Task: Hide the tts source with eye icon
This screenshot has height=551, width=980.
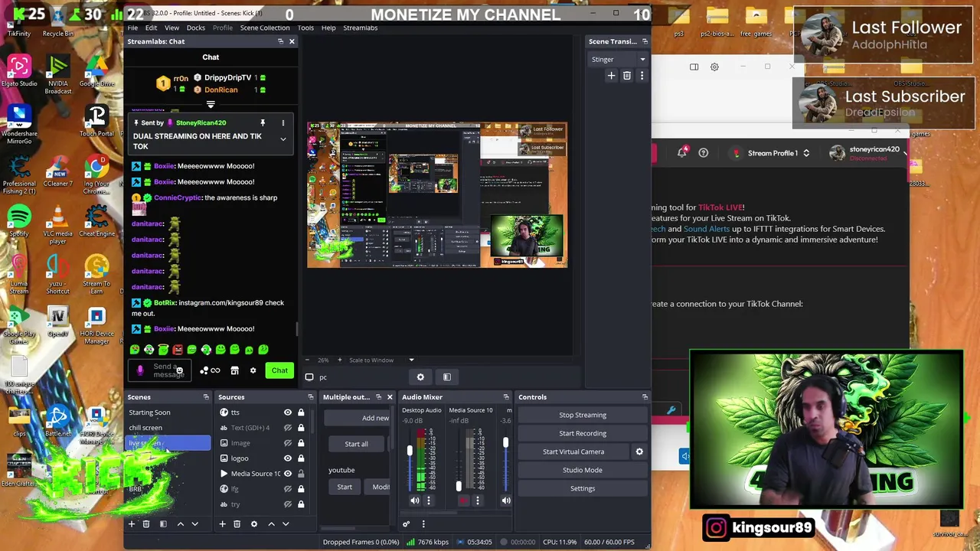Action: (288, 412)
